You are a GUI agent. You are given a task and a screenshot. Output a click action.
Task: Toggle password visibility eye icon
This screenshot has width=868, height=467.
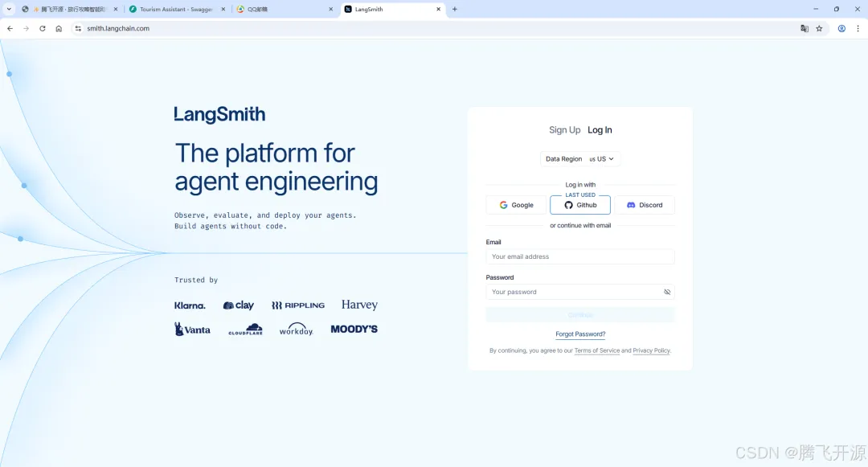click(x=667, y=292)
